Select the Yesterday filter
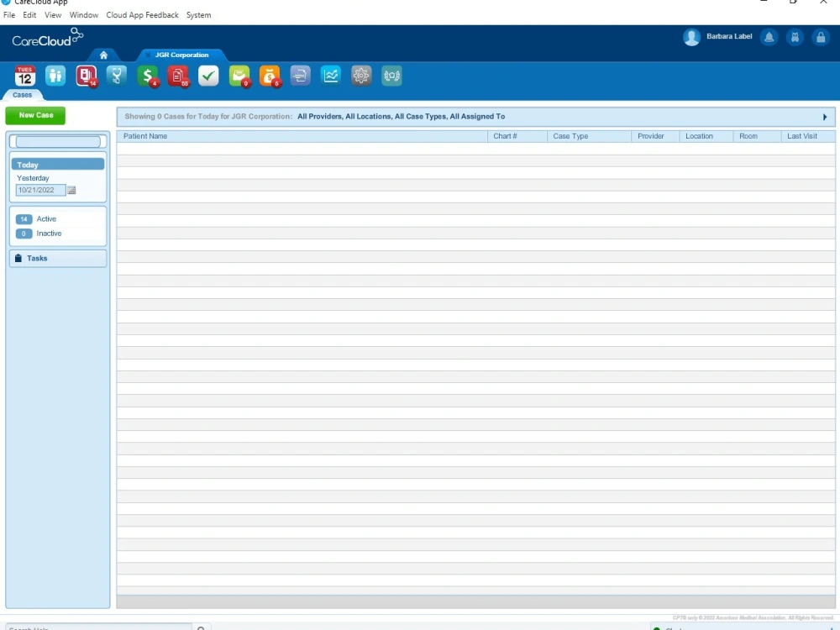This screenshot has width=840, height=630. click(x=33, y=178)
